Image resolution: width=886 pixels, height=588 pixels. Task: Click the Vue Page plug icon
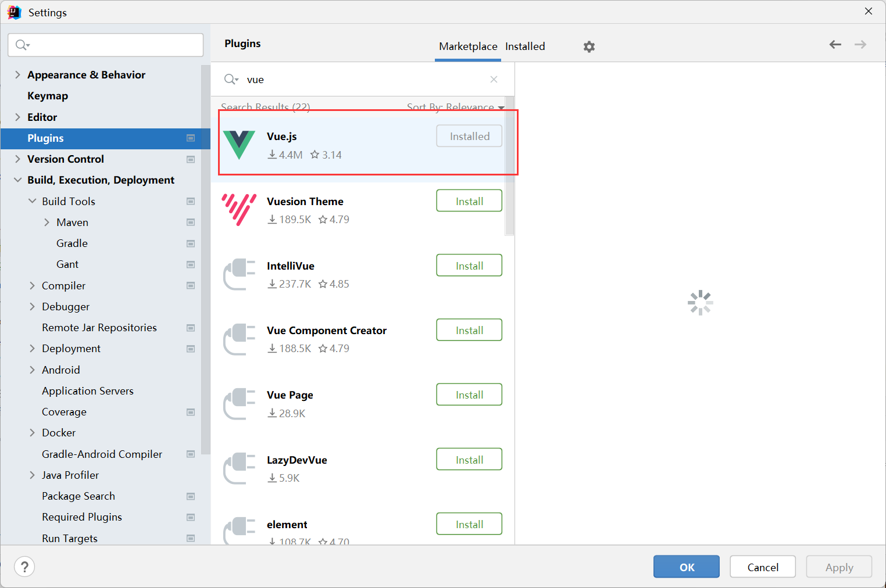click(239, 403)
